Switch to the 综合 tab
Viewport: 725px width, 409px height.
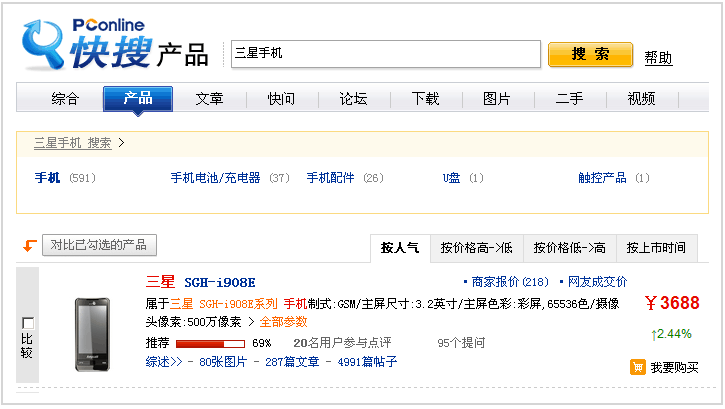click(x=65, y=98)
